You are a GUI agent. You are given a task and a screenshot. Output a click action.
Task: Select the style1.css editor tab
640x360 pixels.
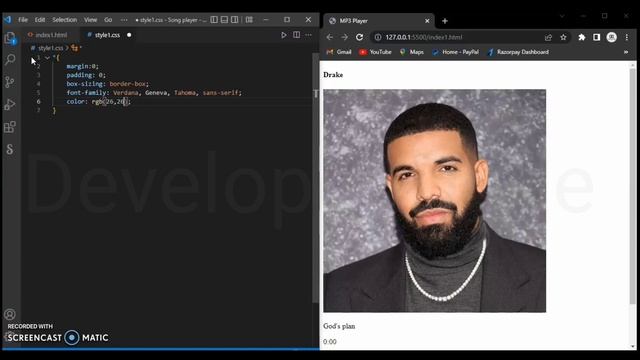coord(107,35)
